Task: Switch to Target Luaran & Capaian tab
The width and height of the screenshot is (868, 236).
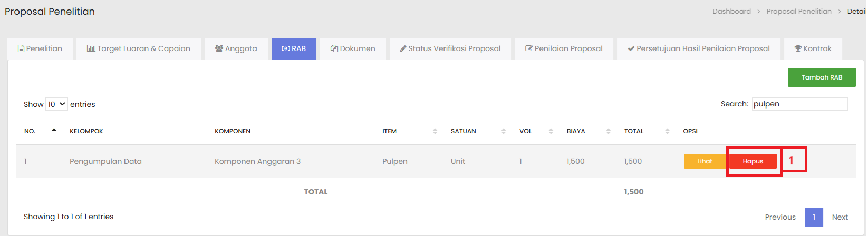Action: [138, 48]
